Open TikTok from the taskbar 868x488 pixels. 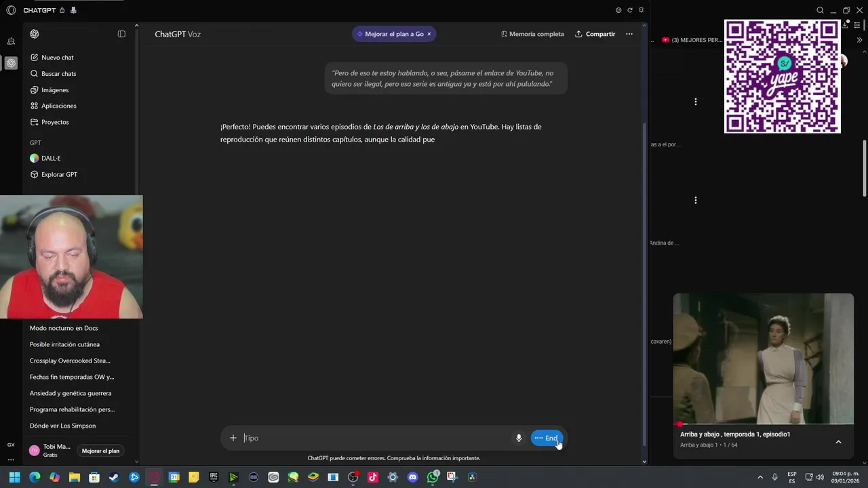[x=373, y=477]
